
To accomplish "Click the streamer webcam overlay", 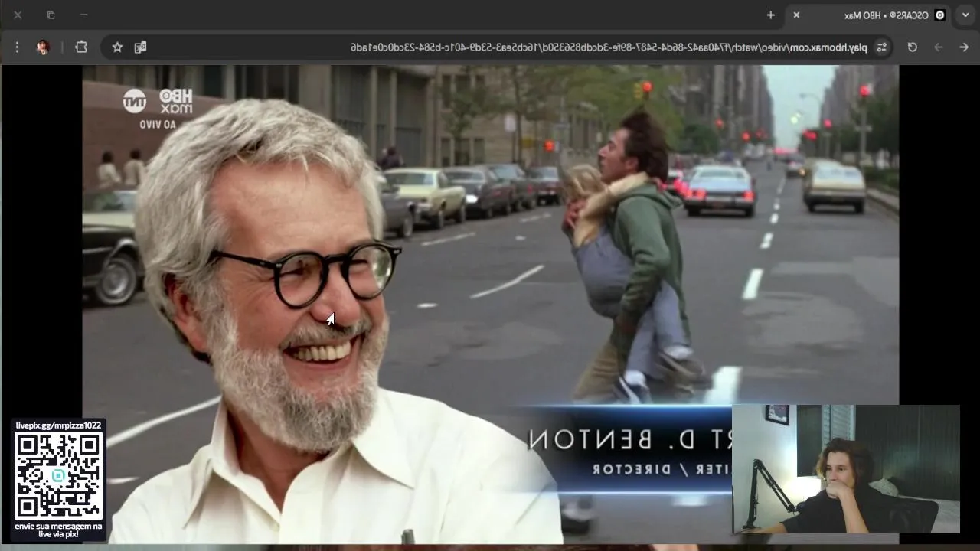I will tap(846, 469).
